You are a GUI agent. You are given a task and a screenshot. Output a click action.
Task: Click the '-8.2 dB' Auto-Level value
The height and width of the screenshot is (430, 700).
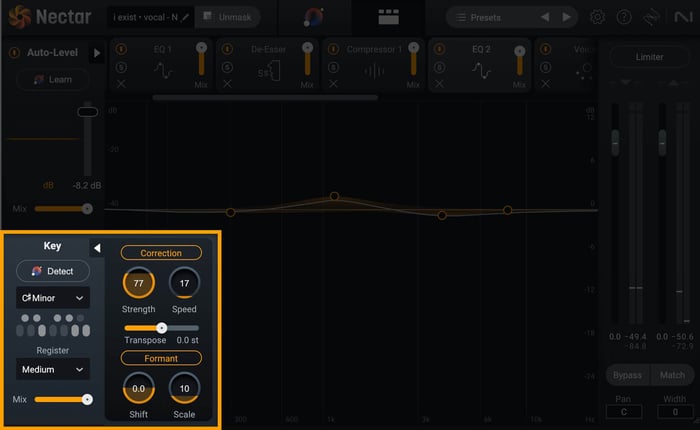click(87, 185)
